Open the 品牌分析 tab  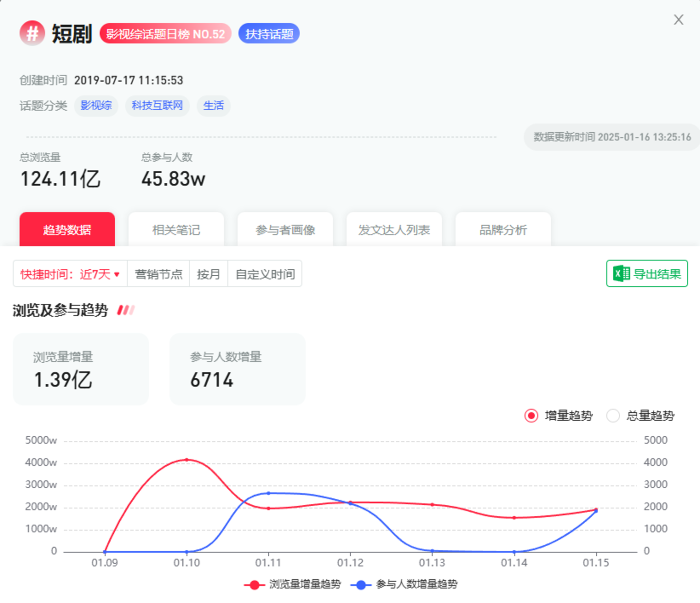503,230
